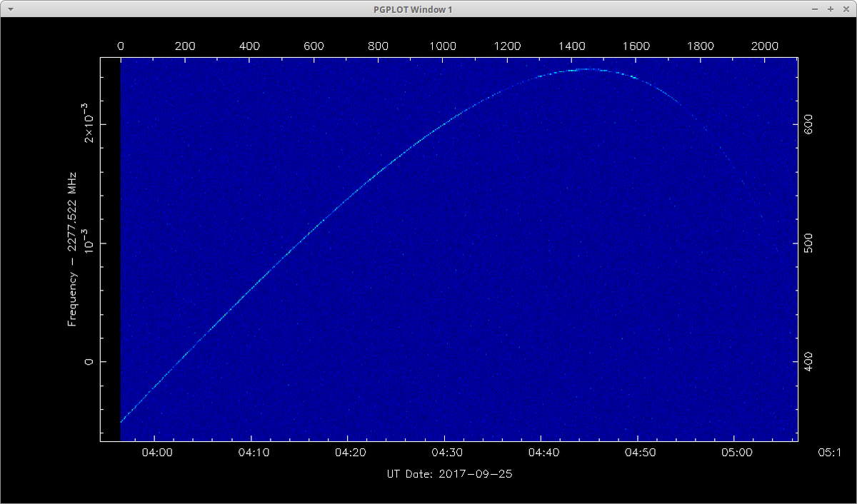Select the 04:00 time axis label
Image resolution: width=857 pixels, height=504 pixels.
coord(154,453)
